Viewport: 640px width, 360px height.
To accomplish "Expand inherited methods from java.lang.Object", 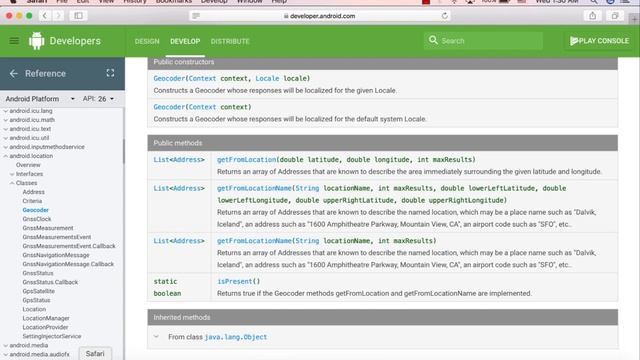I will coord(156,337).
